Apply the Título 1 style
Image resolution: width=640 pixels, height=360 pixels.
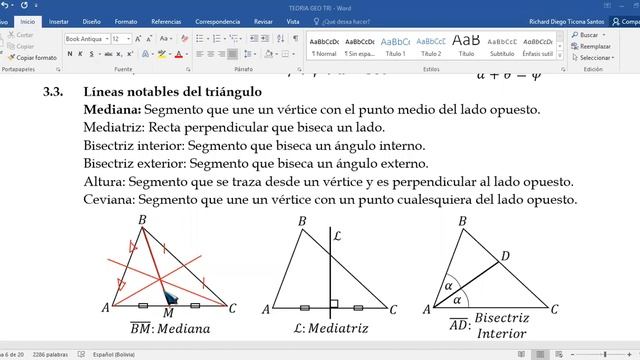[x=396, y=47]
